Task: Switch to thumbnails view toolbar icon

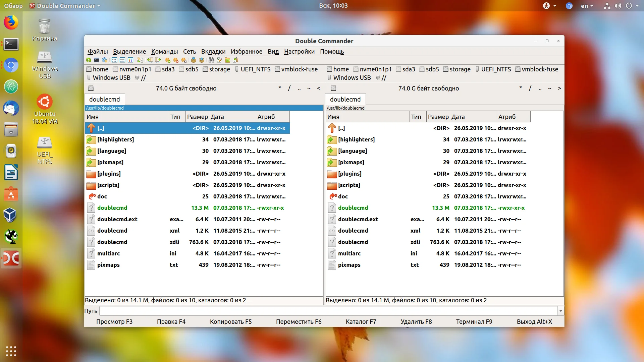Action: point(130,60)
